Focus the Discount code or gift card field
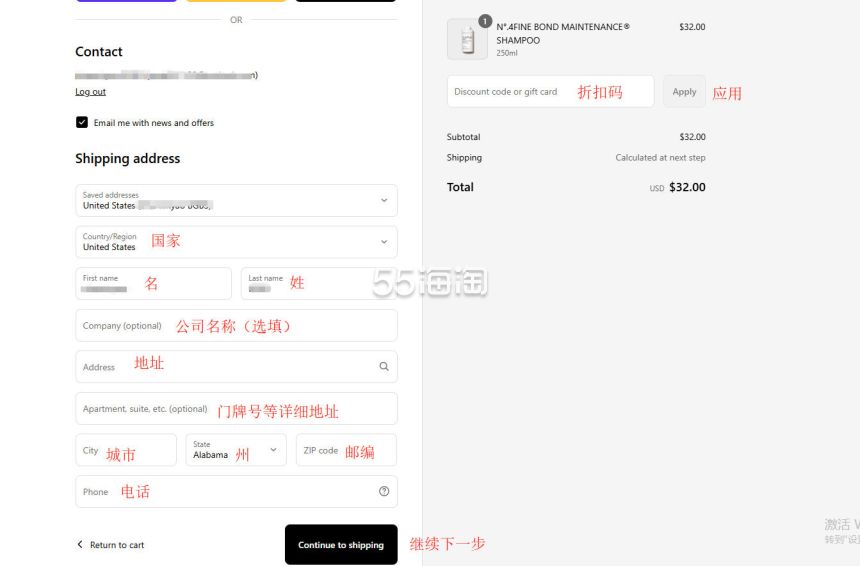Screen dimensions: 860x566 pyautogui.click(x=551, y=92)
